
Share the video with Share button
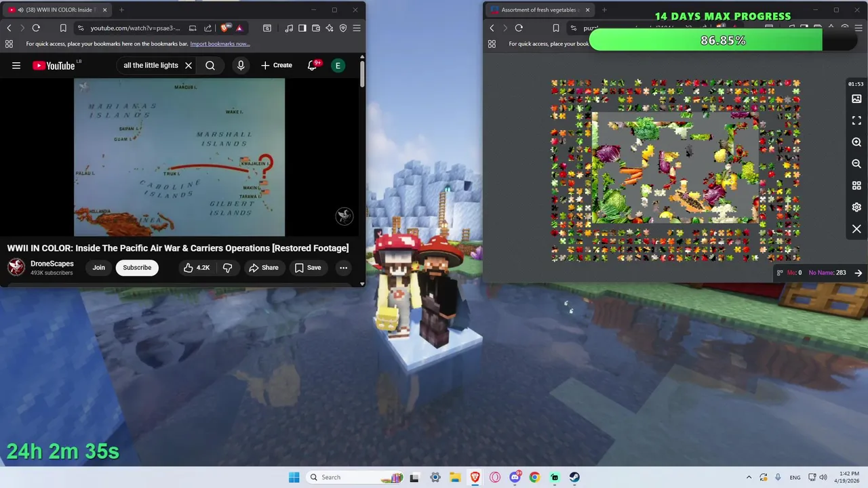coord(264,268)
